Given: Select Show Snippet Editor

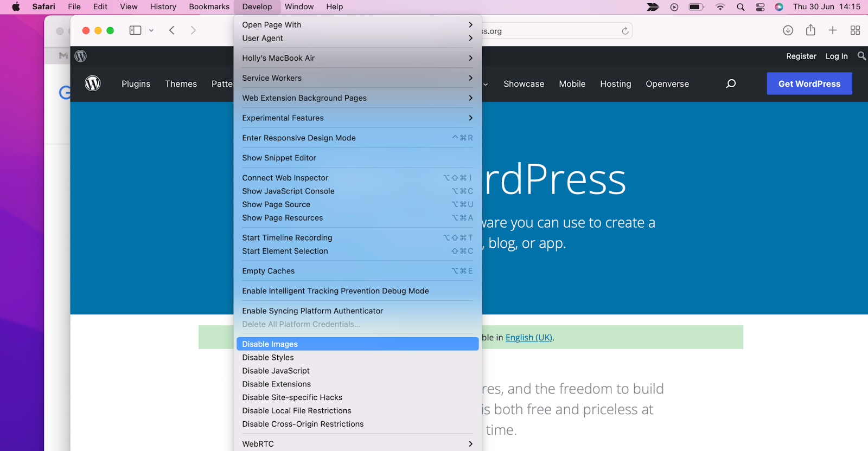Looking at the screenshot, I should pyautogui.click(x=358, y=158).
